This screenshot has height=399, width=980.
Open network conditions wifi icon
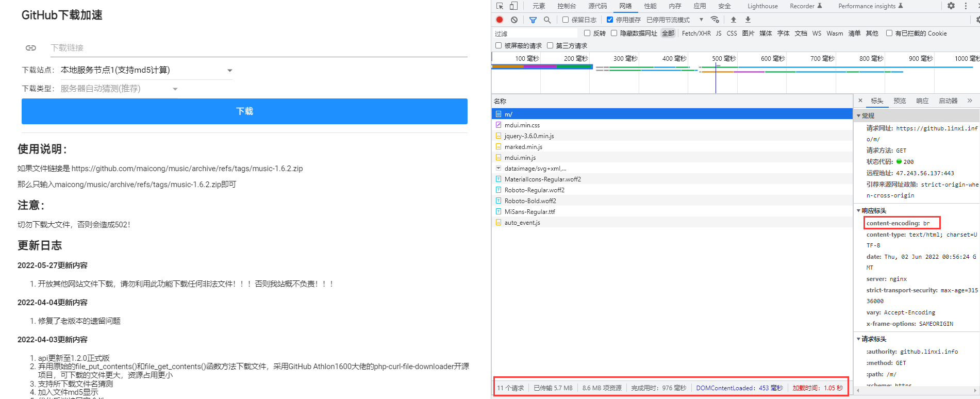click(x=715, y=20)
